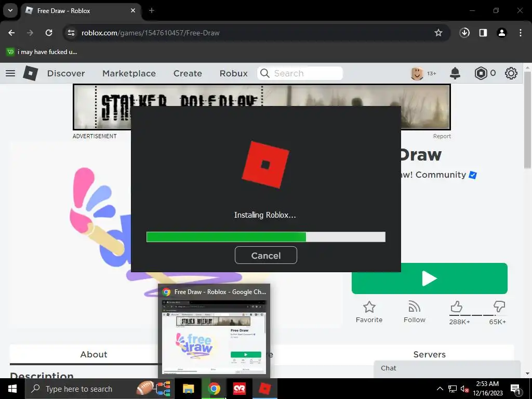The height and width of the screenshot is (399, 532).
Task: Open the Robux menu item
Action: coord(233,73)
